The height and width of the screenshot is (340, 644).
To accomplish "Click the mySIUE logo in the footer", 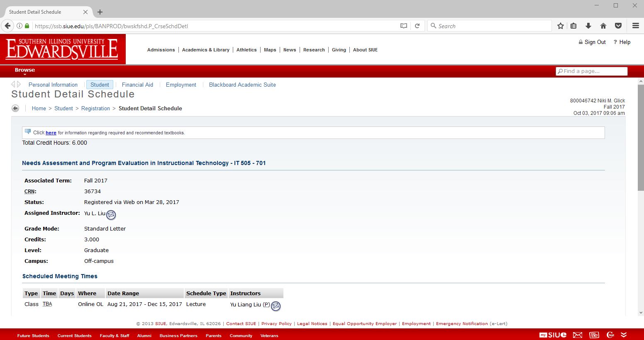I will coord(553,335).
